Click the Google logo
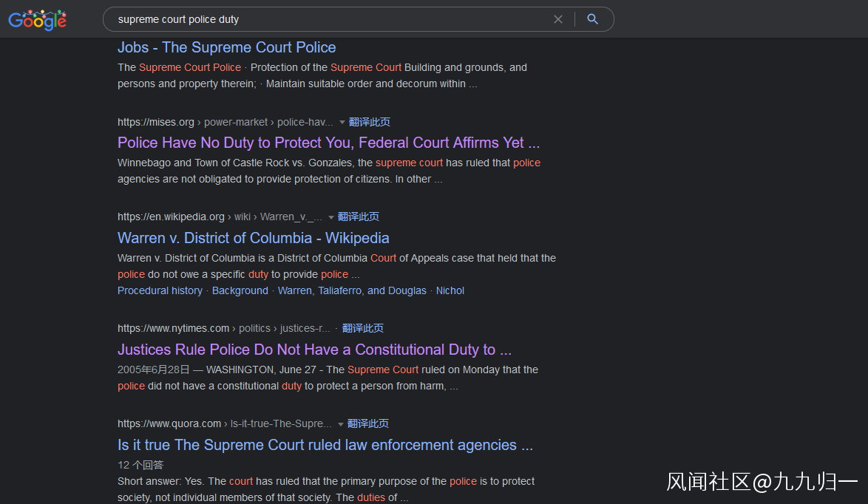The height and width of the screenshot is (504, 868). pos(37,20)
